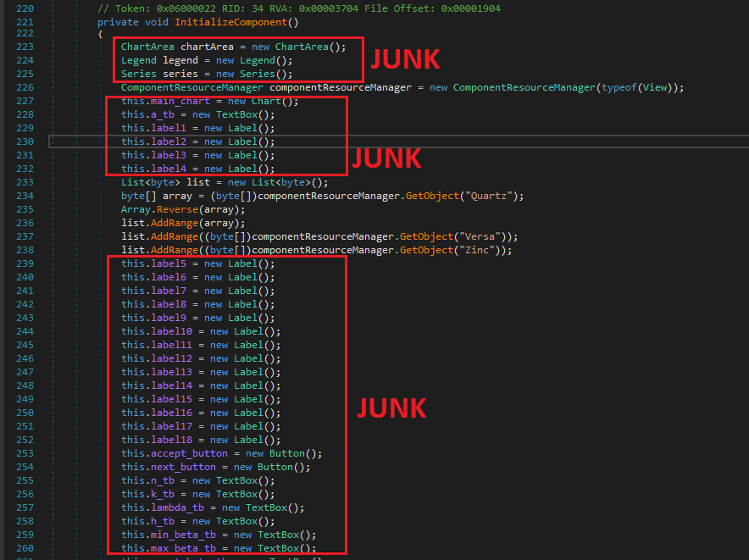
Task: Click the label2 field on line 230
Action: (169, 142)
